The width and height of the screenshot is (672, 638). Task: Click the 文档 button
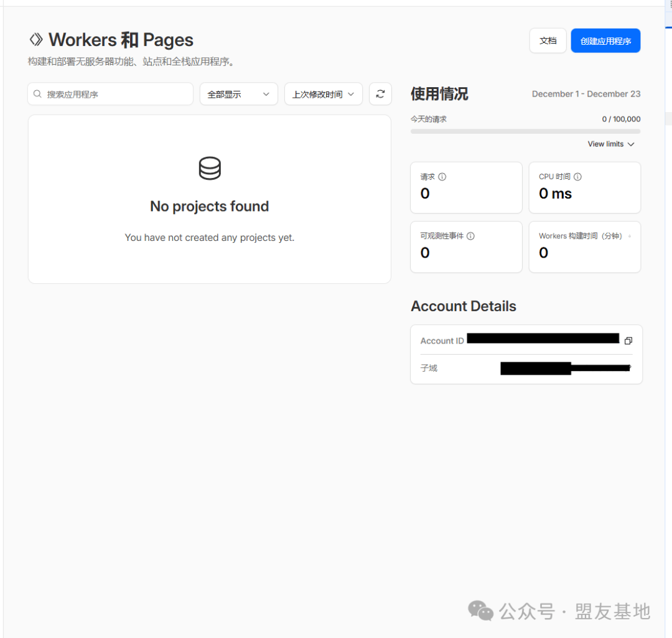(548, 41)
